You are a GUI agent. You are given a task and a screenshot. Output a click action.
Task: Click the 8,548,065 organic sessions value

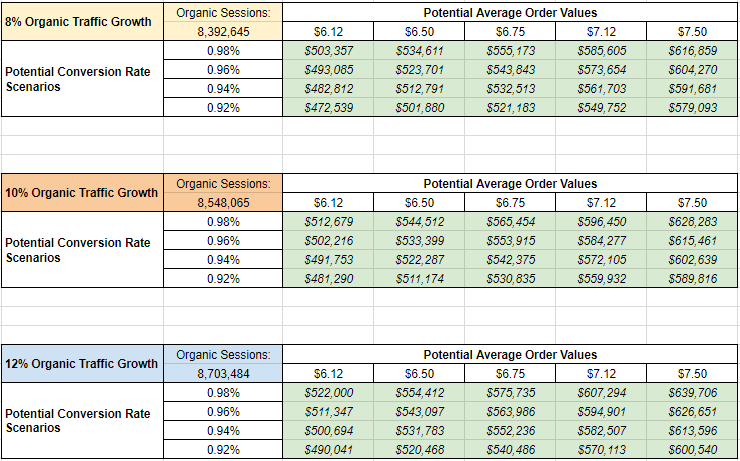[222, 203]
